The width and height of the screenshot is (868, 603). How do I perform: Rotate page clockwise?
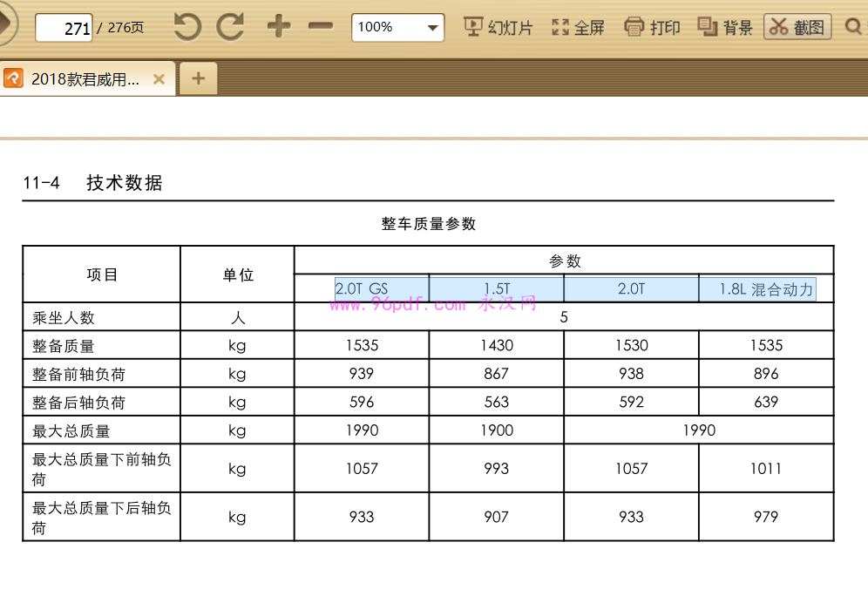230,27
